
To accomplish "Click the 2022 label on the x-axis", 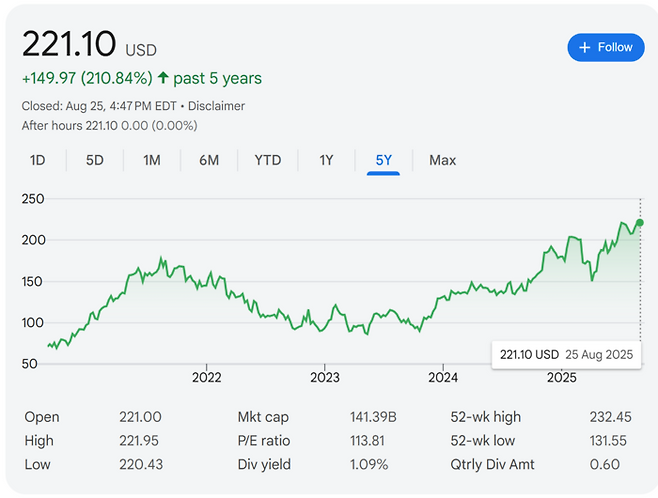I will 206,378.
